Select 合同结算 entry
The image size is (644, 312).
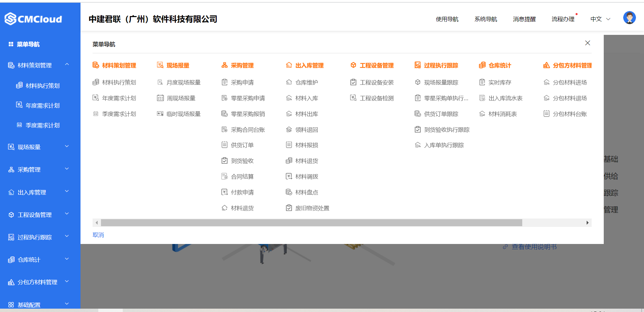click(242, 177)
